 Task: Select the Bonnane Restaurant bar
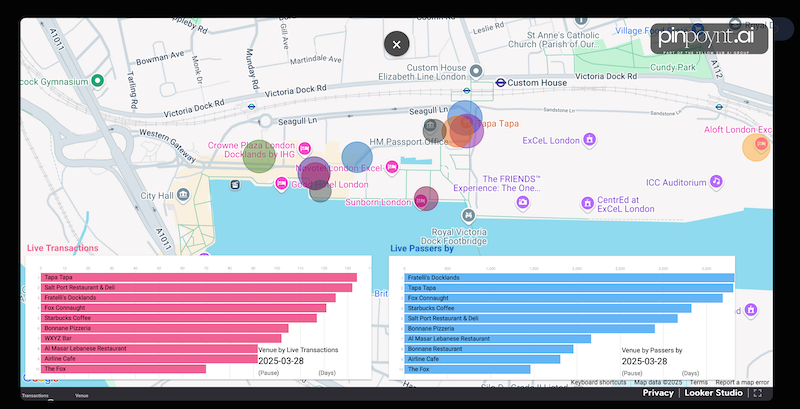489,349
